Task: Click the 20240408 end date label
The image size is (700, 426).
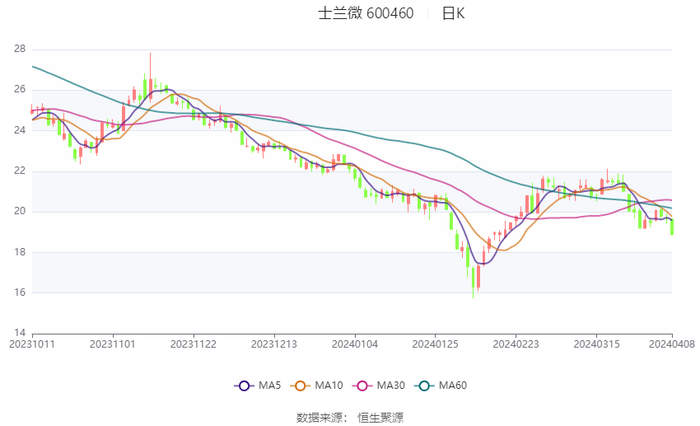Action: point(671,344)
